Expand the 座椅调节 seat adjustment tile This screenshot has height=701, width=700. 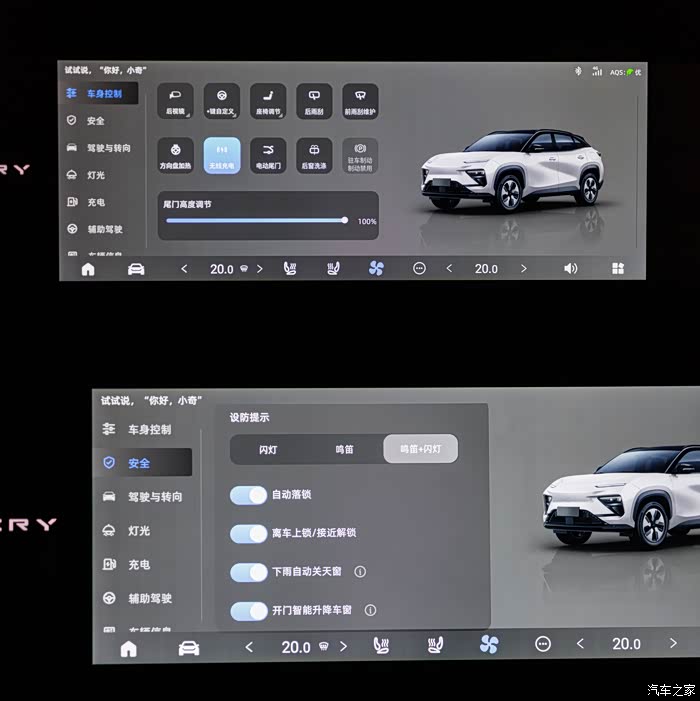pos(268,102)
